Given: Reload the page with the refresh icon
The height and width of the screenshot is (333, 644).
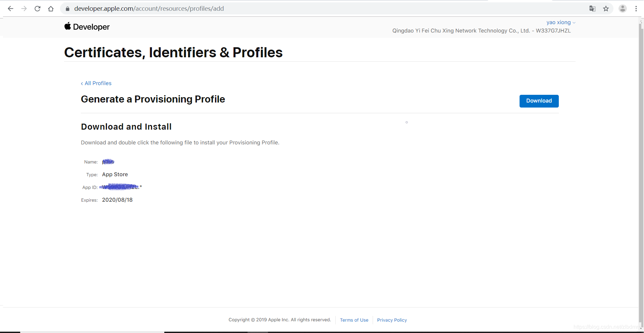Looking at the screenshot, I should (x=37, y=9).
